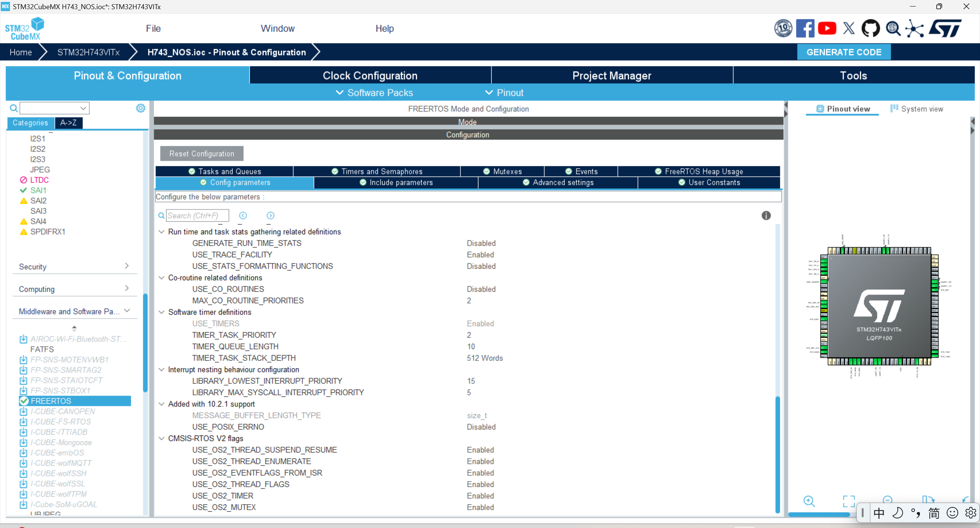Open the Mutexes tab

[502, 171]
